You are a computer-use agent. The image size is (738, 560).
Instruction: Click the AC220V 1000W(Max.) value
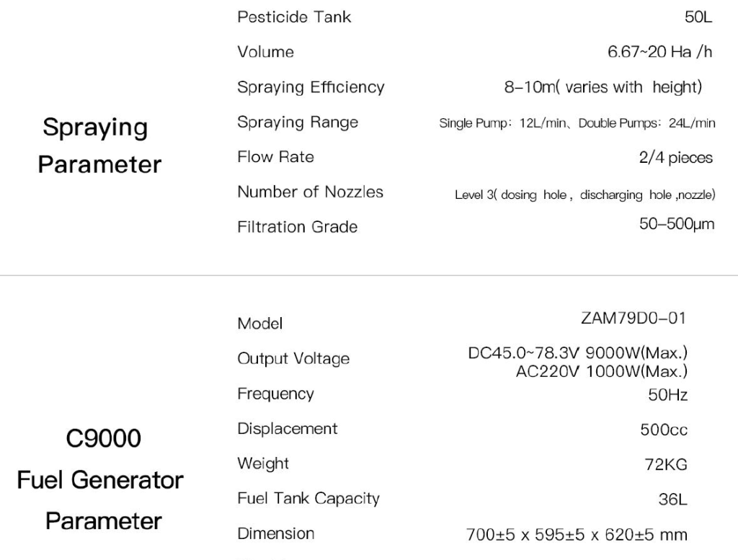click(x=601, y=372)
